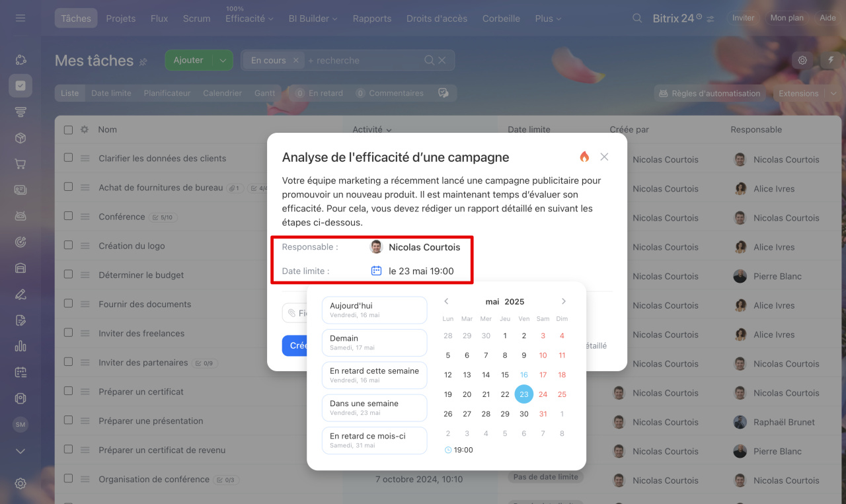846x504 pixels.
Task: Open the sidebar settings gear at bottom
Action: tap(20, 484)
